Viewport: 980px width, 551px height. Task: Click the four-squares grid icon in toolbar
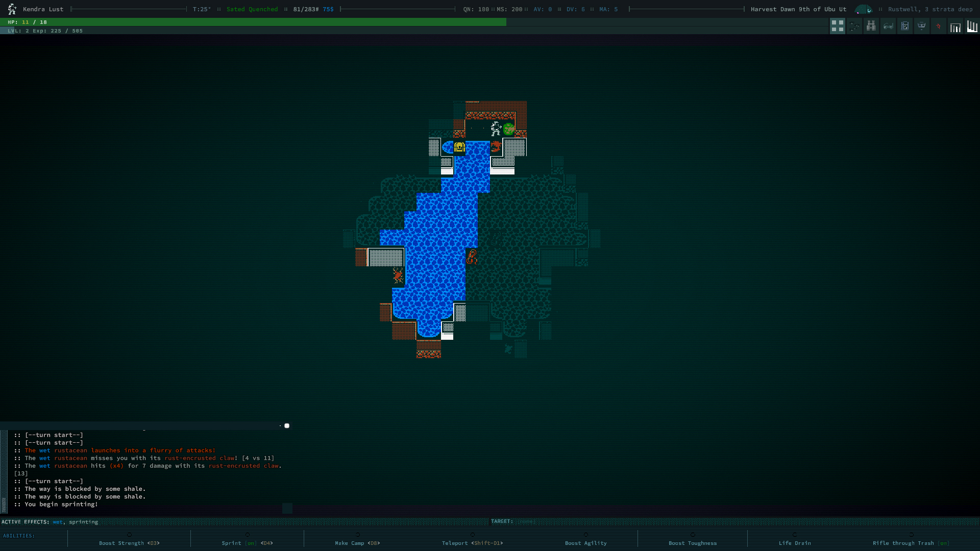tap(837, 26)
